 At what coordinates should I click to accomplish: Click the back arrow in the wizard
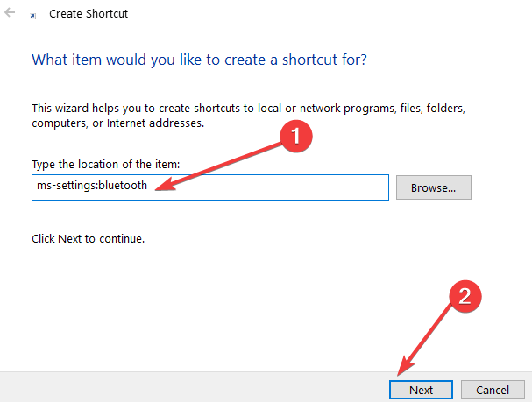coord(10,14)
